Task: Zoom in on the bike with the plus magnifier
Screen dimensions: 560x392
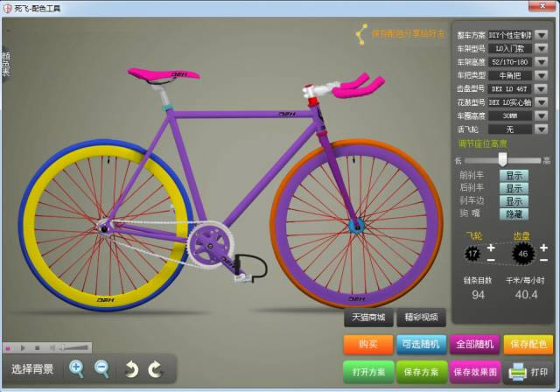Action: pos(77,368)
